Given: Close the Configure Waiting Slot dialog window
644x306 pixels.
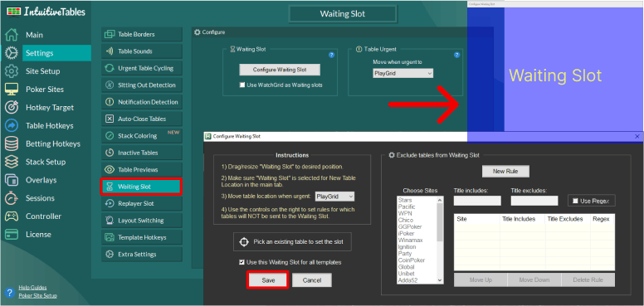Looking at the screenshot, I should tap(637, 136).
